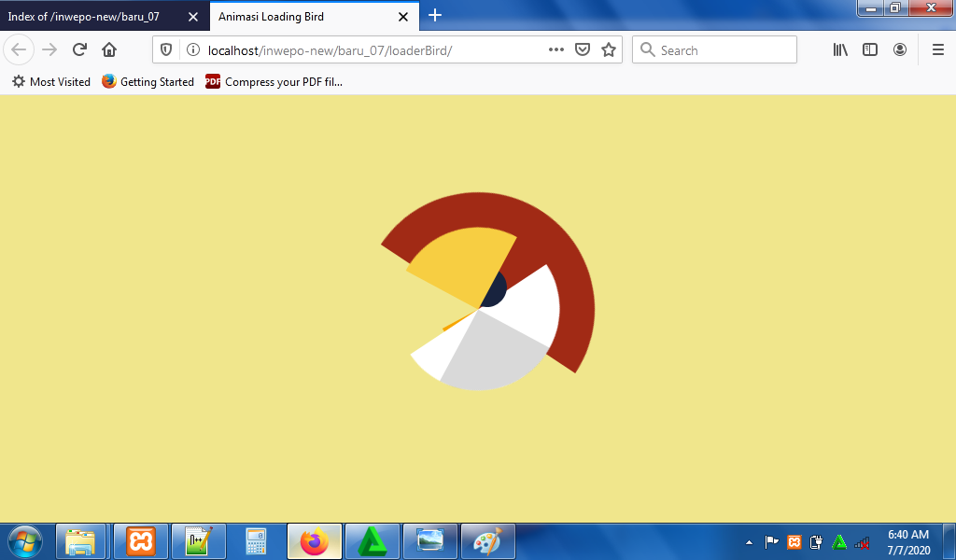Open the Firefox home page
This screenshot has width=956, height=560.
pos(109,50)
